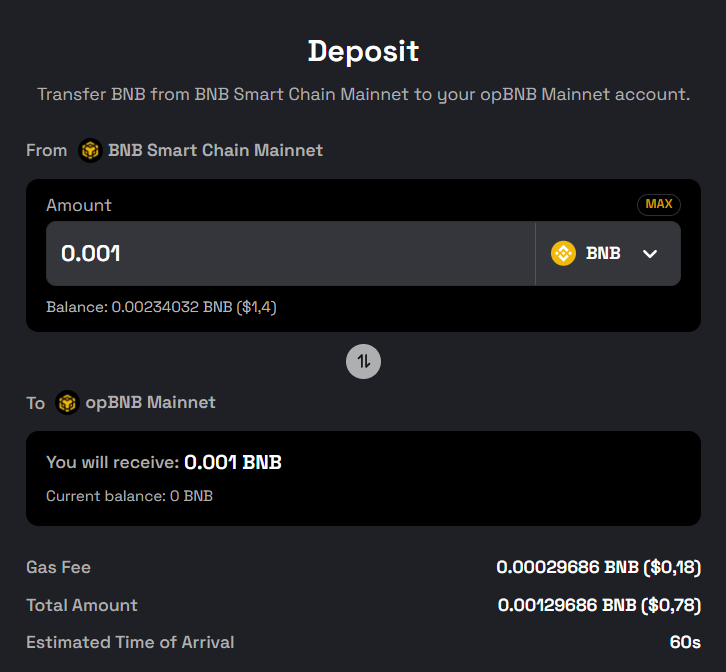Viewport: 726px width, 672px height.
Task: Click the MAX amount button
Action: [x=659, y=204]
